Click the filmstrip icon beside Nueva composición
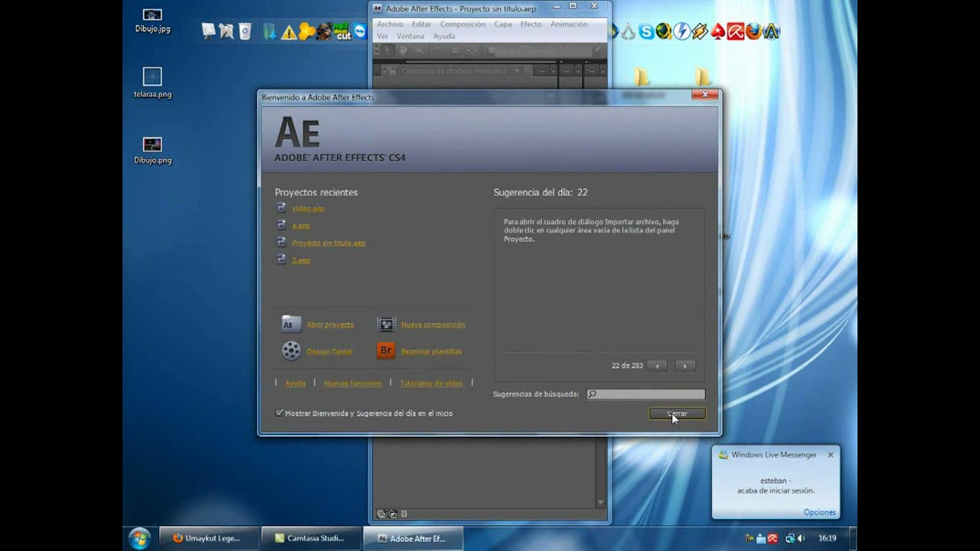980x551 pixels. (x=386, y=324)
